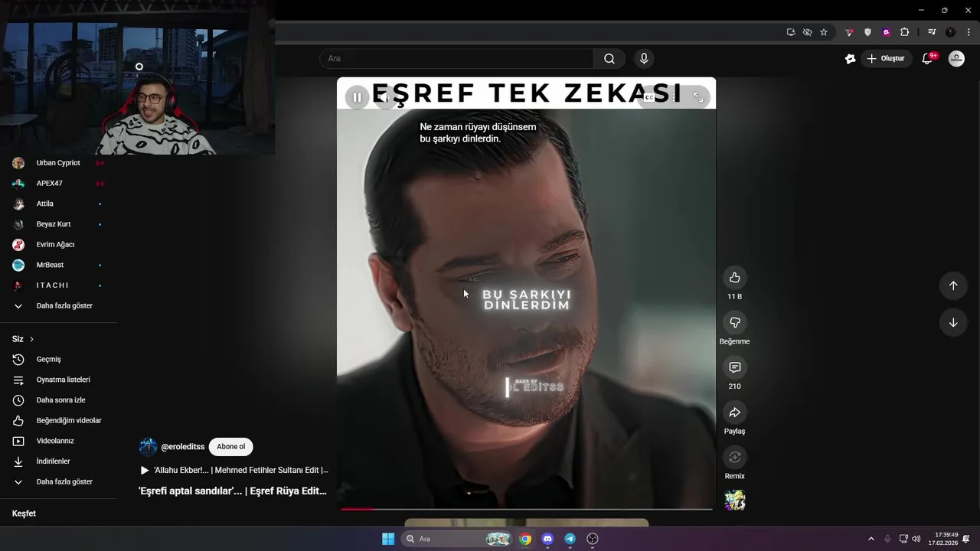Open OBS Studio from the taskbar
The height and width of the screenshot is (551, 980).
click(593, 539)
